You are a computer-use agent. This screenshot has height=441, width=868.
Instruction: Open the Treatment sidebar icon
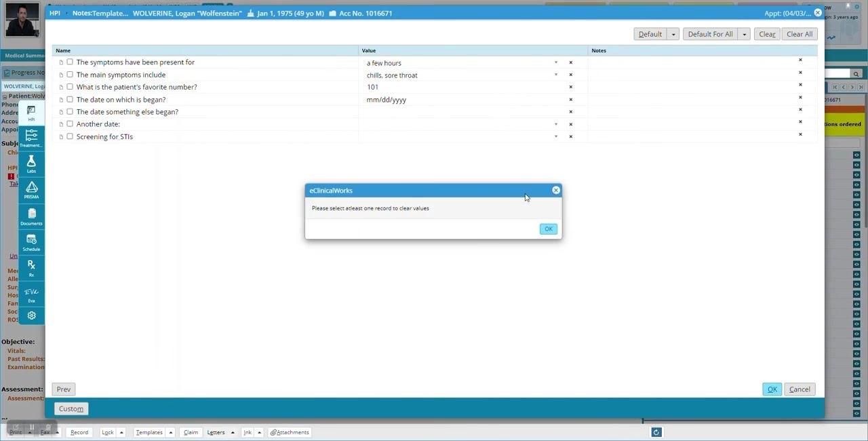[x=31, y=138]
